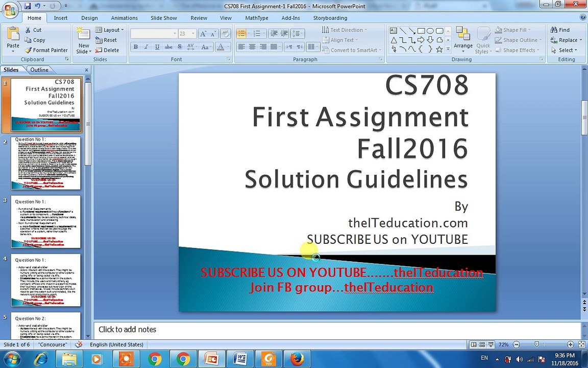
Task: Open Convert to SmartArt dropdown
Action: (352, 50)
